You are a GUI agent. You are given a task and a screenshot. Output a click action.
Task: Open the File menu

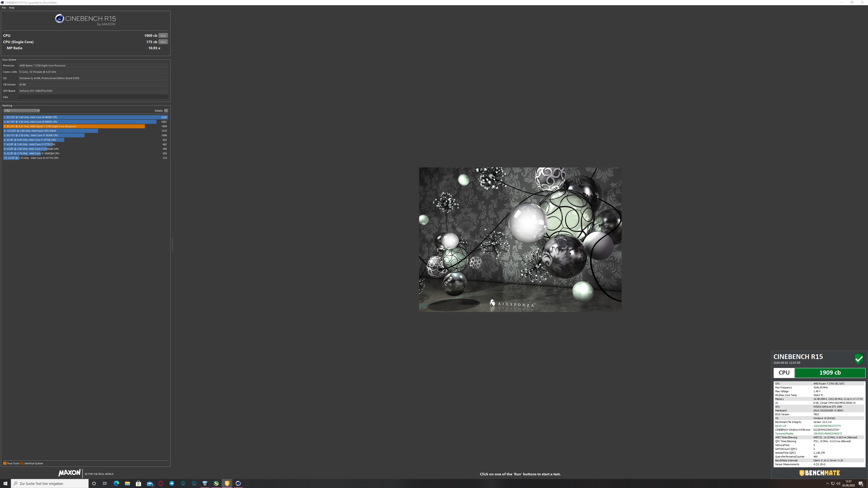4,8
